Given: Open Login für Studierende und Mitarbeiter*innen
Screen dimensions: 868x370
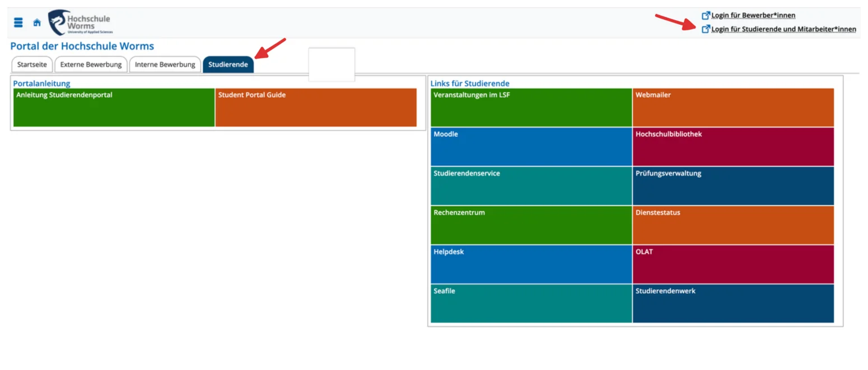Looking at the screenshot, I should (783, 29).
